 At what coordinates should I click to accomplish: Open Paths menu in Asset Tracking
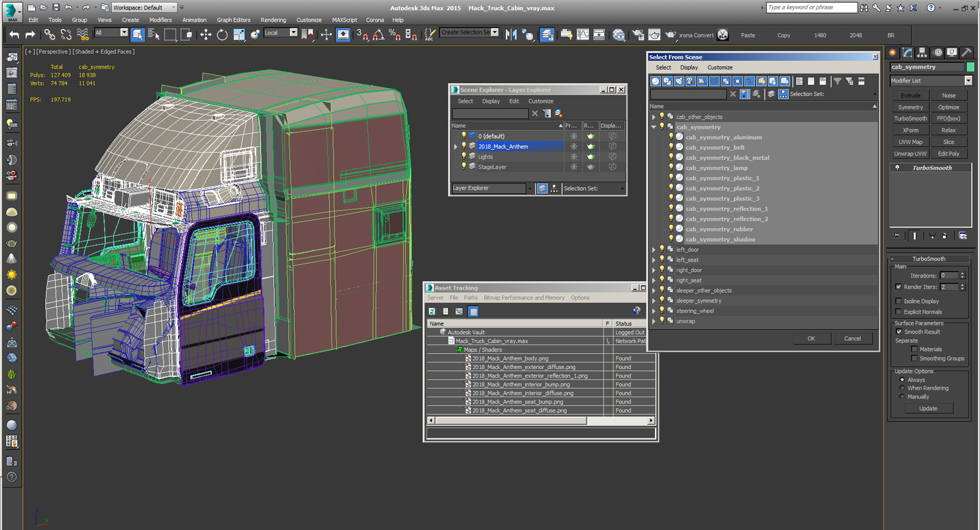(x=471, y=298)
